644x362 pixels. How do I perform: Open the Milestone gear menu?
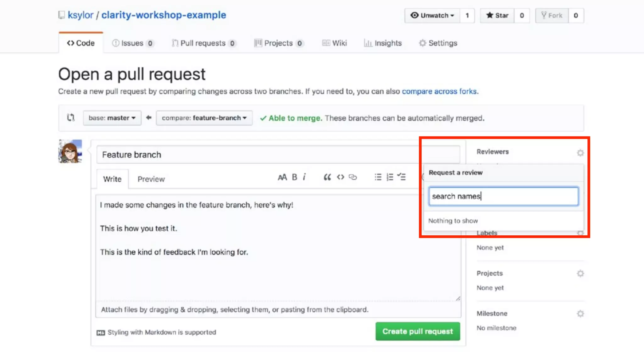click(x=580, y=314)
